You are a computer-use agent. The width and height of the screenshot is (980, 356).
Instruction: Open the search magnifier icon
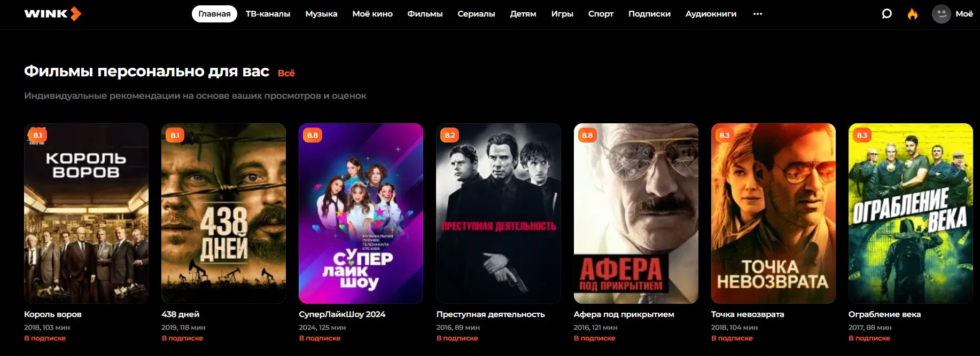886,14
